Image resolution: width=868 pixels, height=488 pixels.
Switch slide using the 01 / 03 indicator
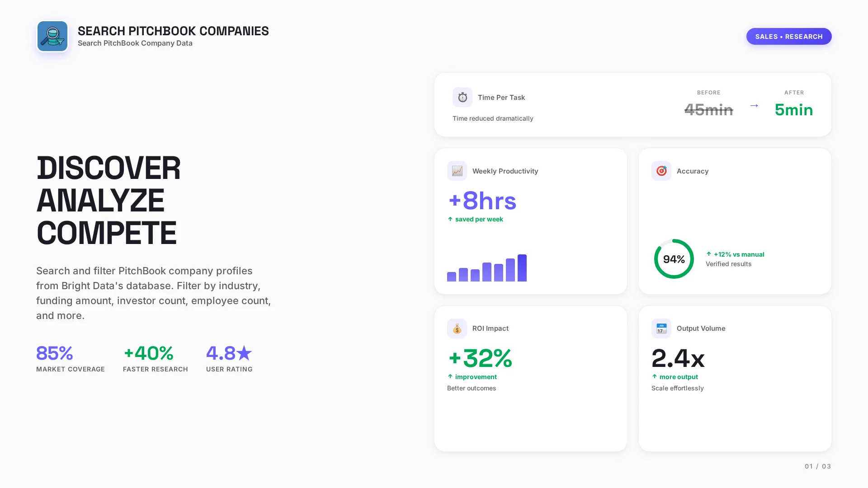tap(817, 466)
